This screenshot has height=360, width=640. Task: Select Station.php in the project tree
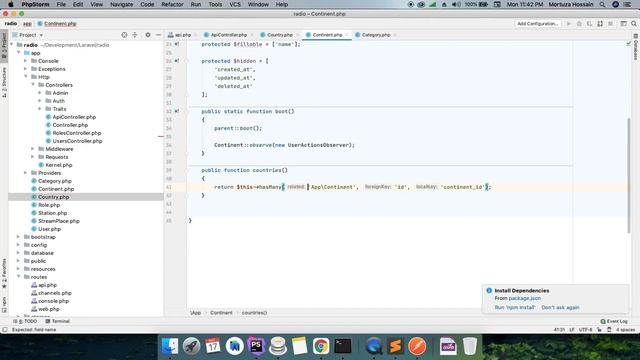point(52,213)
